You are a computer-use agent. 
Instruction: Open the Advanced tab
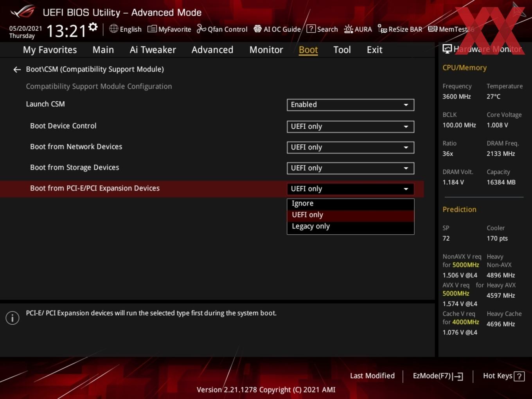coord(212,50)
